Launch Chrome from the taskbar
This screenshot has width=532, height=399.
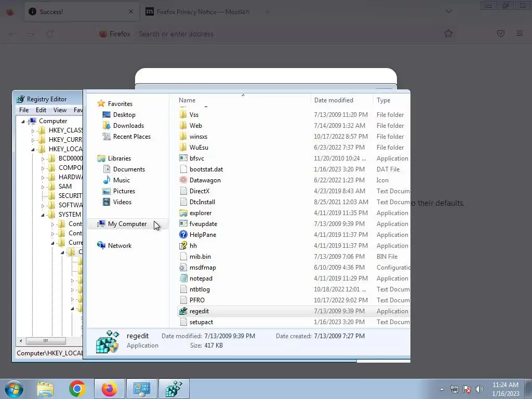click(x=77, y=389)
